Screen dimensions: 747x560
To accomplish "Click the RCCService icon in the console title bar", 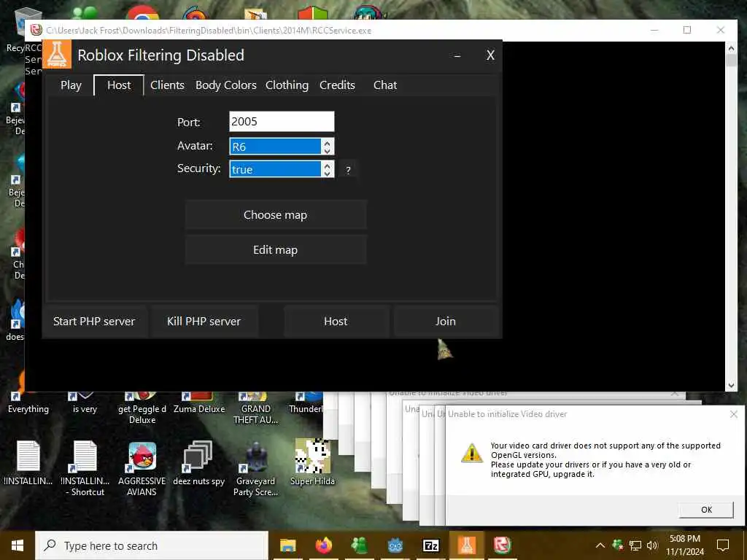I will [x=36, y=30].
